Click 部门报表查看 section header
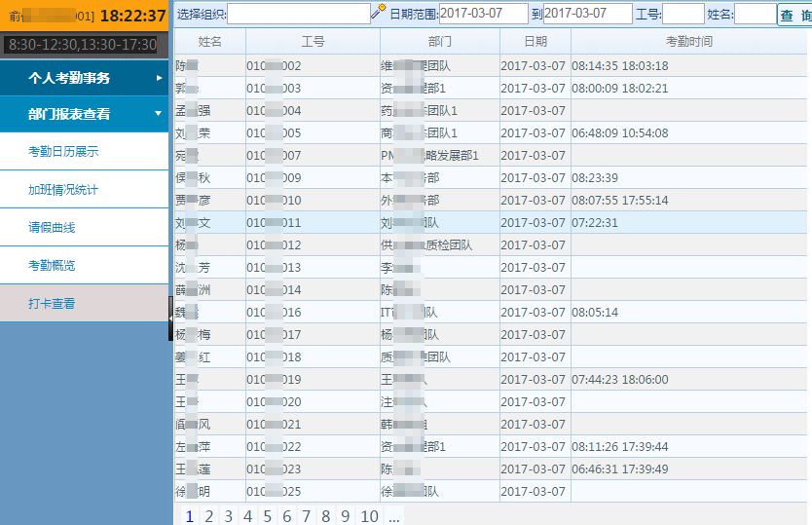 point(84,114)
